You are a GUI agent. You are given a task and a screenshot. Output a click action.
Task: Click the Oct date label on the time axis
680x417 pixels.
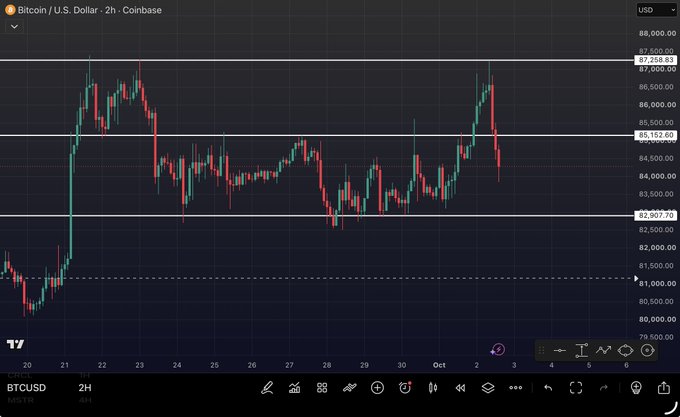click(x=439, y=365)
